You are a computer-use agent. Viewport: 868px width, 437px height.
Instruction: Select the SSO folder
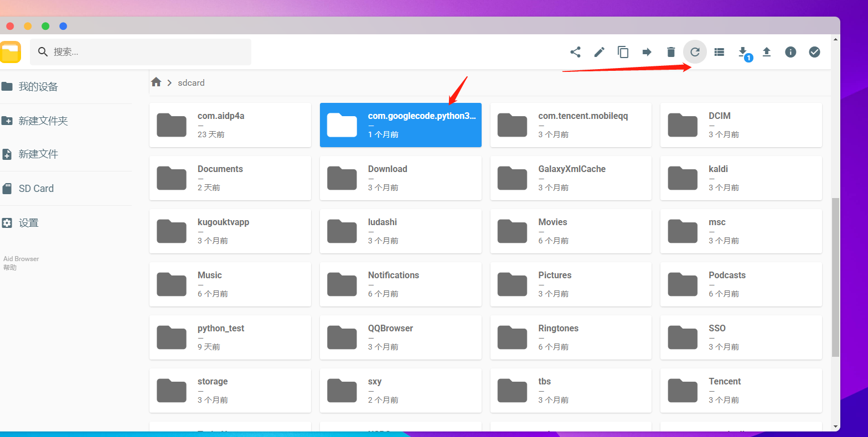[x=741, y=337]
